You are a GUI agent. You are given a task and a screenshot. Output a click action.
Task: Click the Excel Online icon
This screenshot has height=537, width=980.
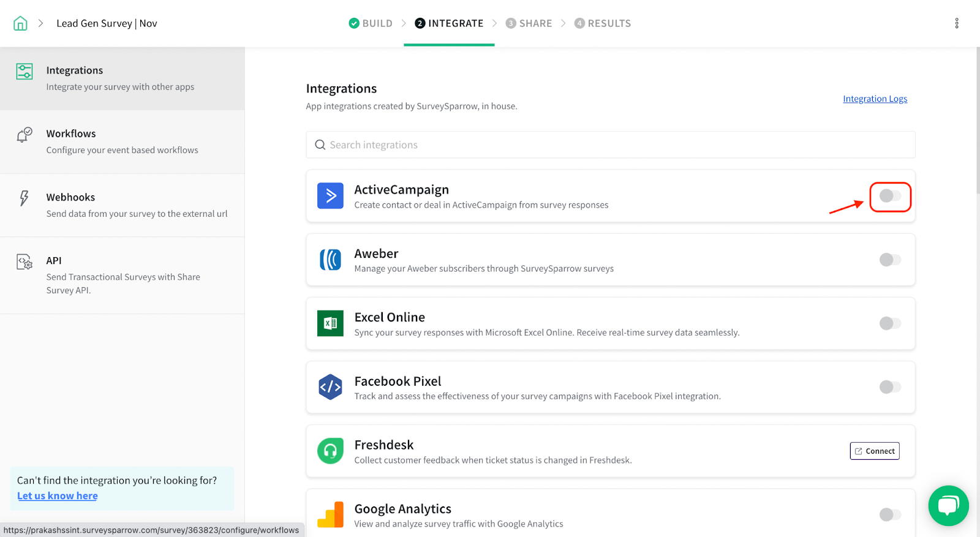point(330,323)
